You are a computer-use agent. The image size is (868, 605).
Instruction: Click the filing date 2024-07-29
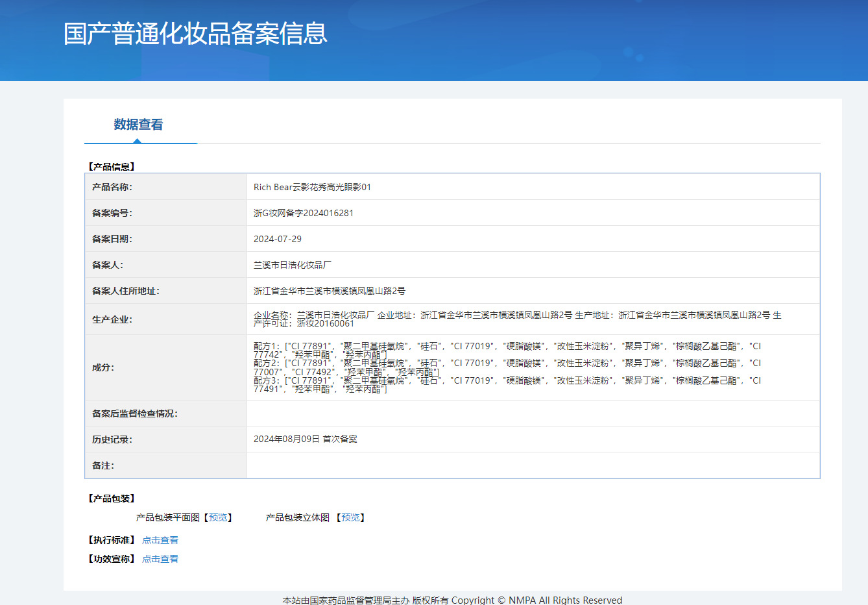tap(278, 239)
